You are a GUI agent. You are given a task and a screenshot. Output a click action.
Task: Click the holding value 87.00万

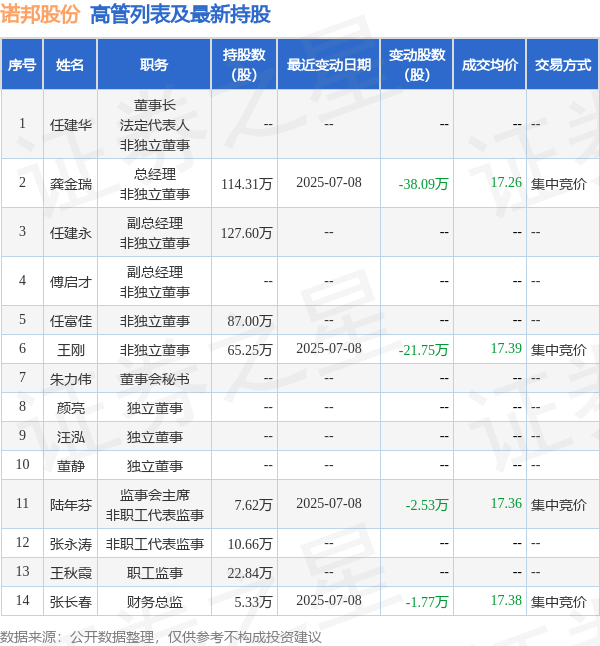[250, 321]
